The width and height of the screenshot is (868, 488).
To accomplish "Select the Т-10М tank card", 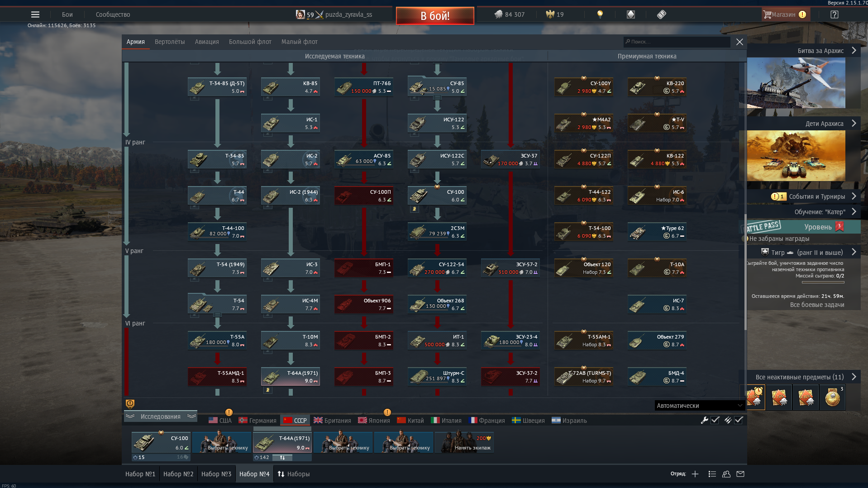I will click(x=291, y=340).
